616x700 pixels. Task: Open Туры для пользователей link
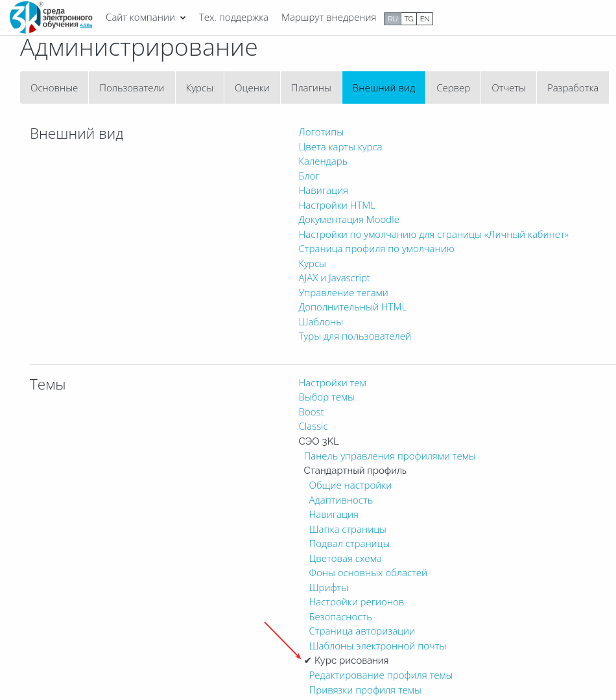tap(354, 336)
